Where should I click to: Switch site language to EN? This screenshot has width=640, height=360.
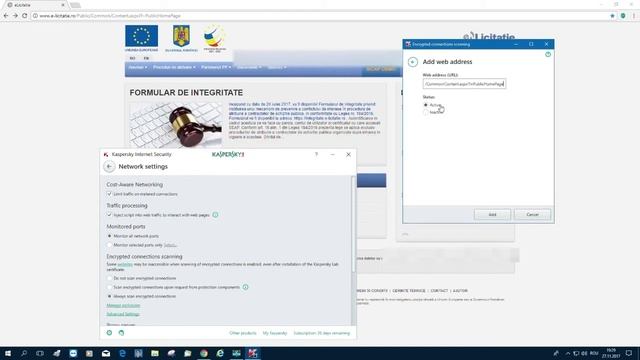coord(146,58)
